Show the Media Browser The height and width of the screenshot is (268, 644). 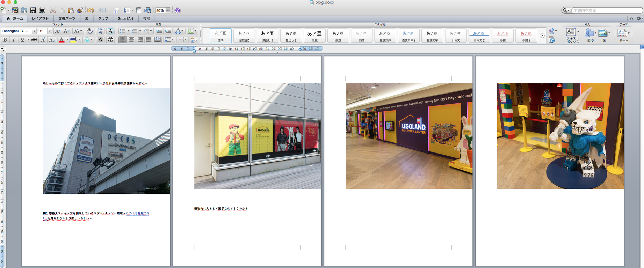click(148, 10)
